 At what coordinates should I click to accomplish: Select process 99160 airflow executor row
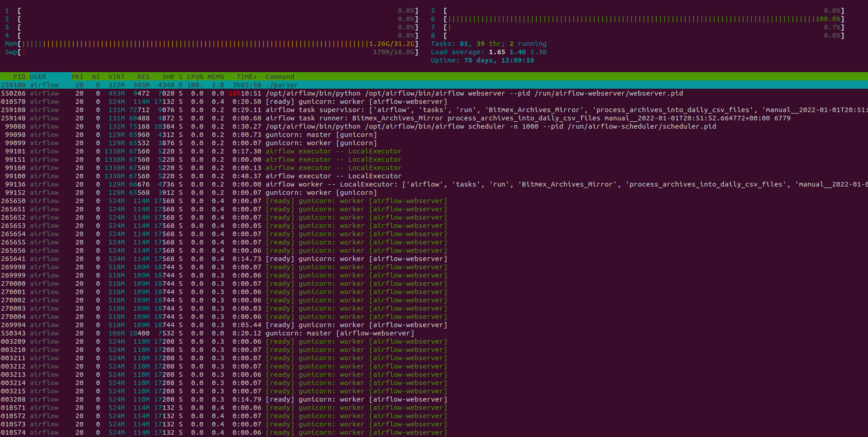coord(434,168)
